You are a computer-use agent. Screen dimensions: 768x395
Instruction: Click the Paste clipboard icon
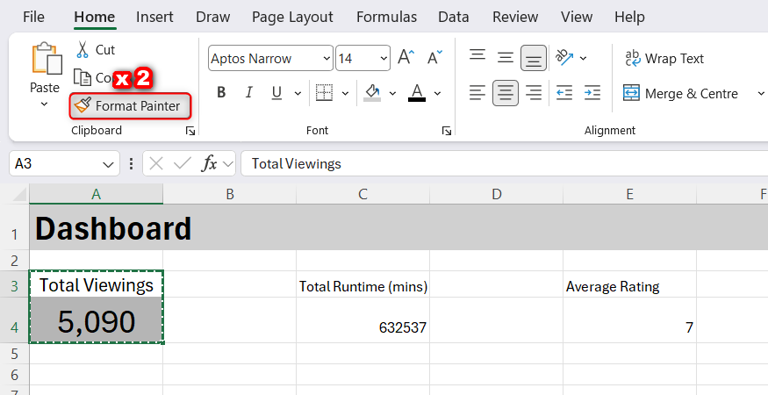47,58
